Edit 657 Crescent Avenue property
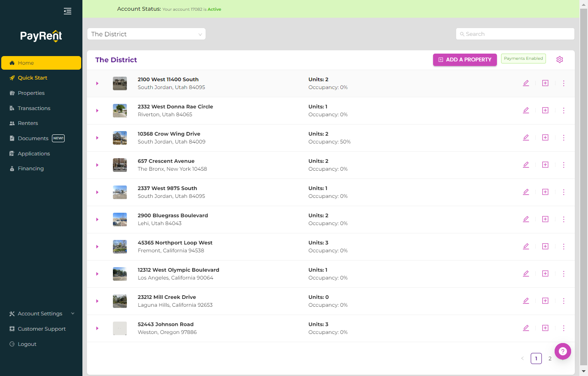This screenshot has width=588, height=376. click(x=526, y=165)
